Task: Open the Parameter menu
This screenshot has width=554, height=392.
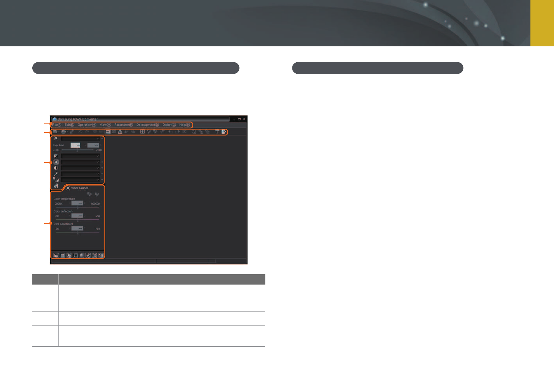Action: point(124,125)
